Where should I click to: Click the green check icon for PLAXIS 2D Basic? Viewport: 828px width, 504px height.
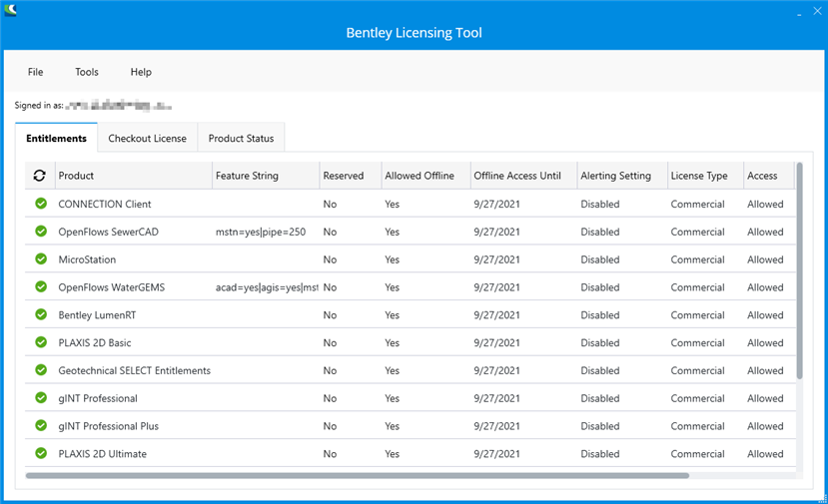point(41,342)
